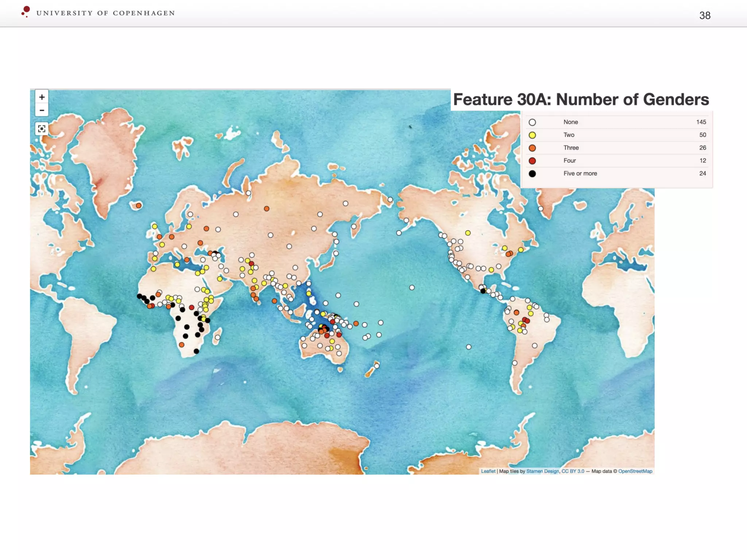Click the map zoom out minus button

click(x=42, y=110)
